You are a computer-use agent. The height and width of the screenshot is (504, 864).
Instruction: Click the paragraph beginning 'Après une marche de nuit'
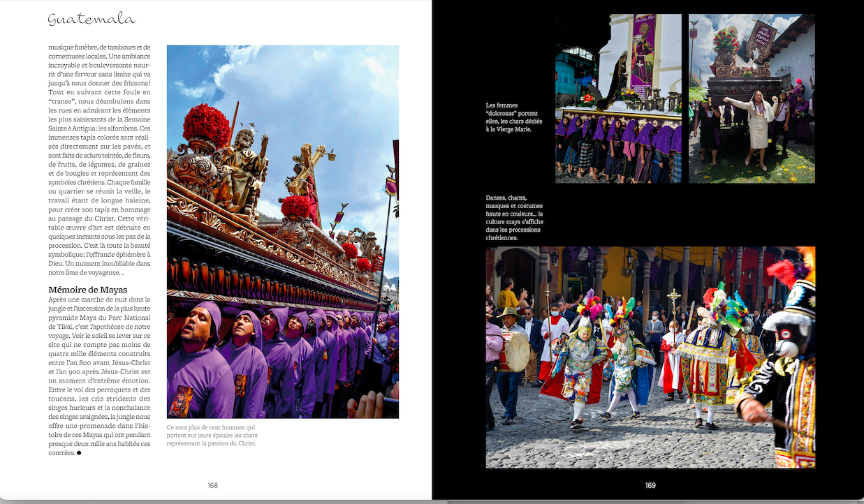pyautogui.click(x=99, y=376)
